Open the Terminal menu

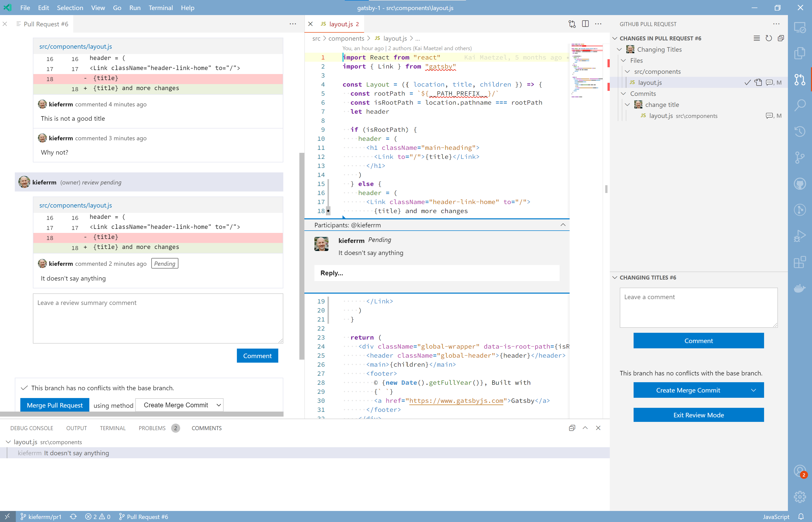(x=161, y=8)
